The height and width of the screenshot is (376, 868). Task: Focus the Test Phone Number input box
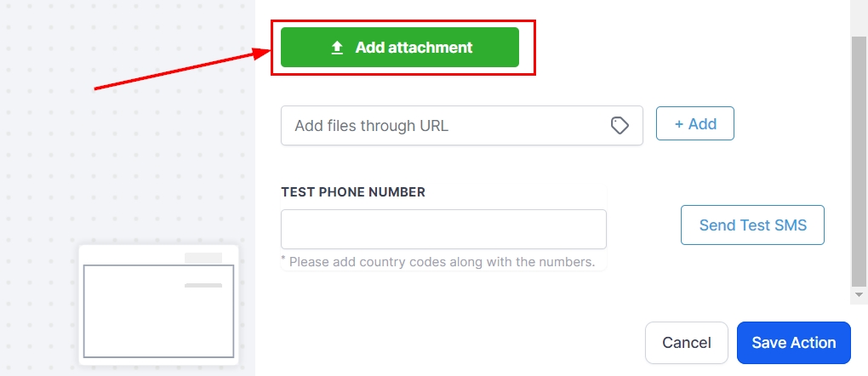click(443, 230)
